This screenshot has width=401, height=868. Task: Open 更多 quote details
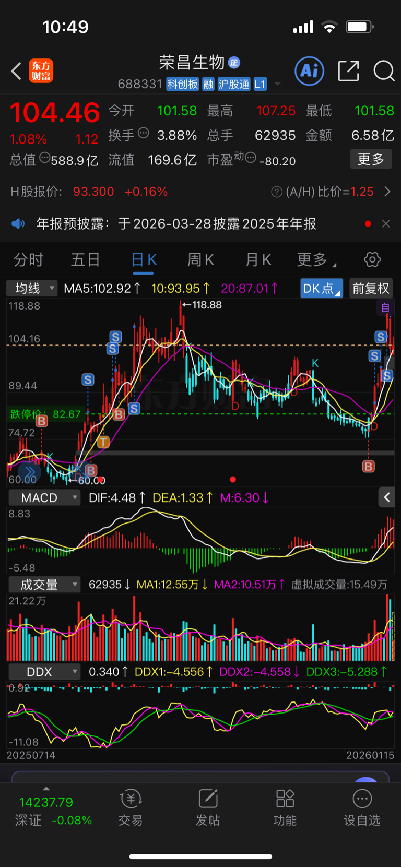(x=371, y=159)
